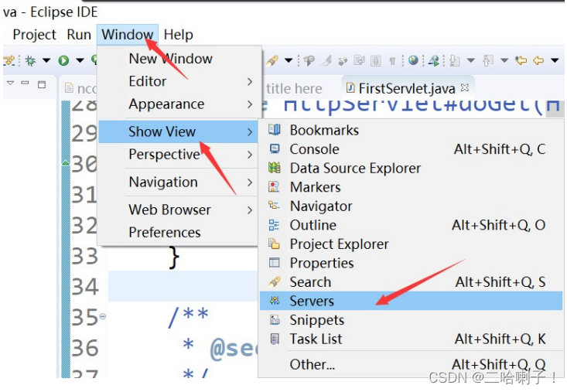Switch to the 'title here' editor tab

coord(294,88)
